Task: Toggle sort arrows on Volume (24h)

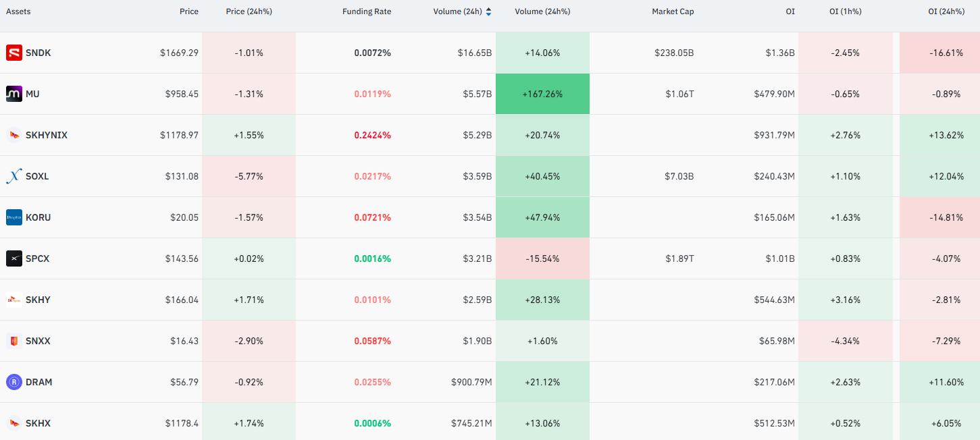Action: pos(488,11)
